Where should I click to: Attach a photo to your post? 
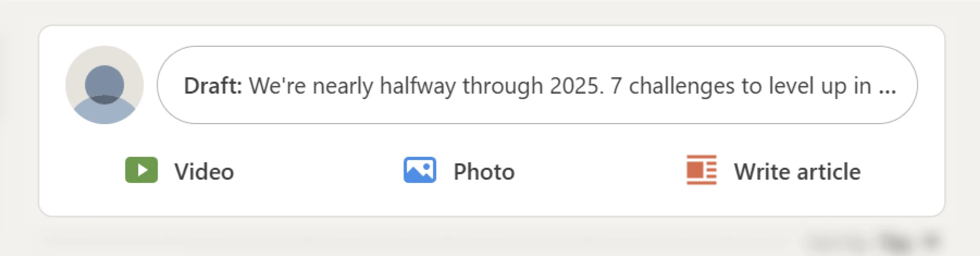[459, 170]
